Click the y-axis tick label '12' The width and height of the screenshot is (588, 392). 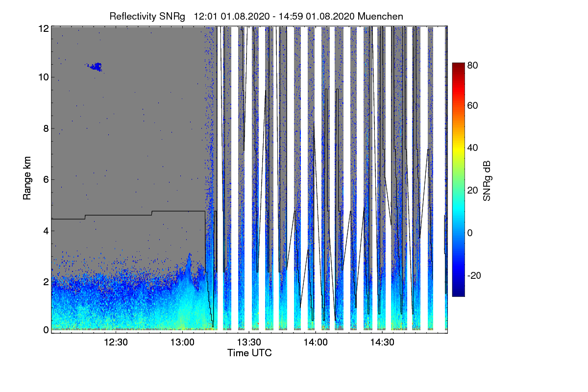point(43,28)
